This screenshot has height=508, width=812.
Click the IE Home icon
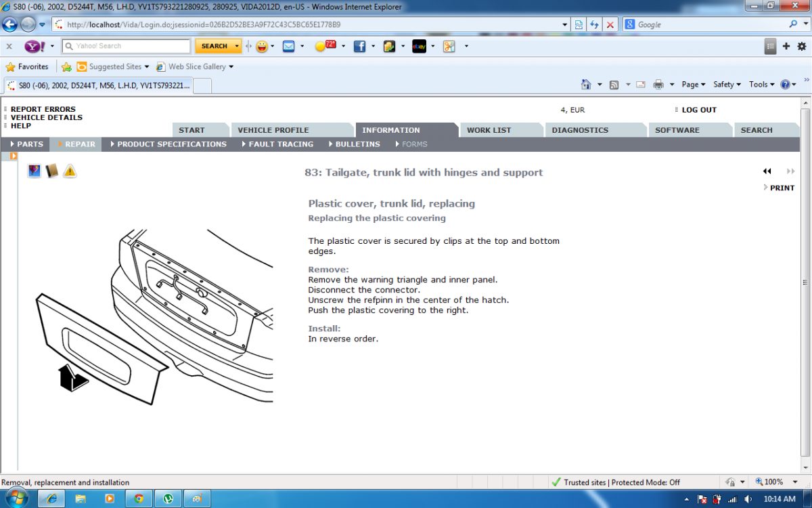coord(587,85)
